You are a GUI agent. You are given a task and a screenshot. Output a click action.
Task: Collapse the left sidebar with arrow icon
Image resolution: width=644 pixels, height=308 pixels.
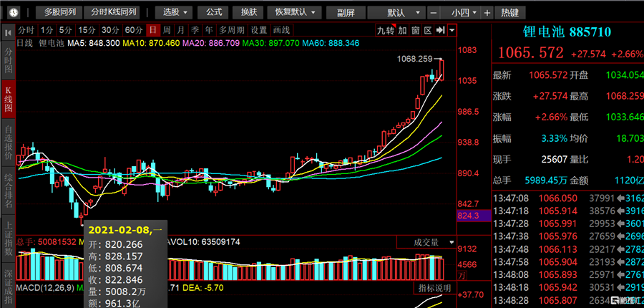[8, 32]
